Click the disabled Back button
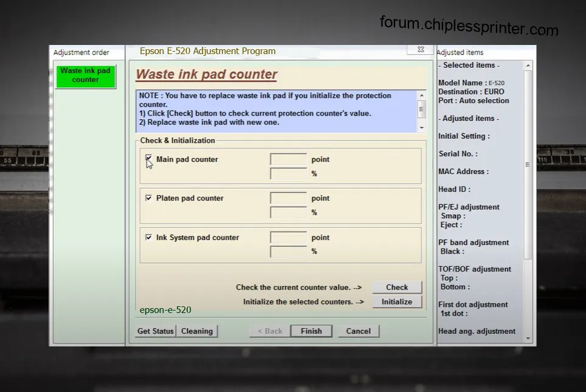This screenshot has height=392, width=586. [270, 331]
